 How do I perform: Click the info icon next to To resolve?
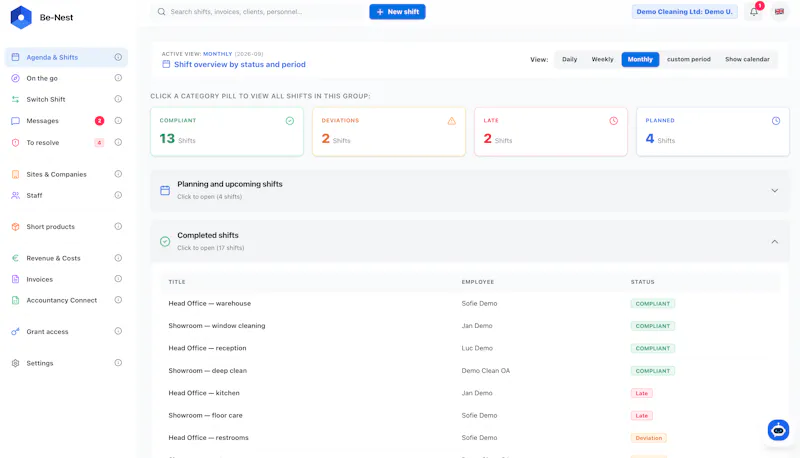[x=118, y=142]
